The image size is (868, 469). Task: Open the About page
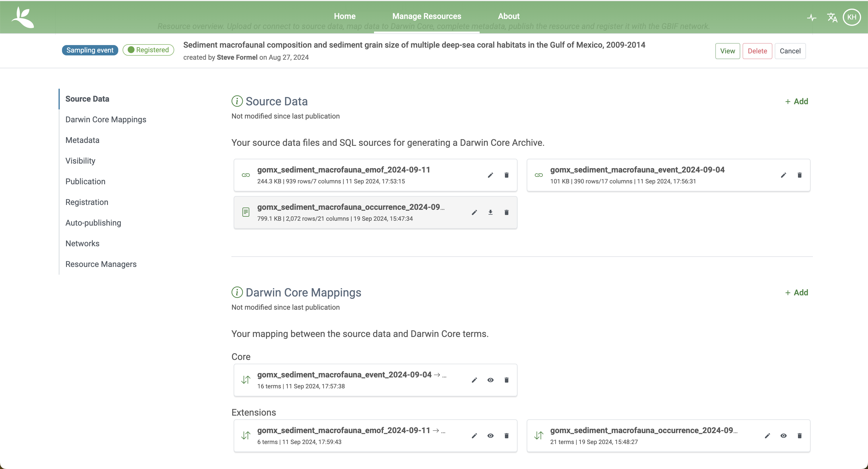508,16
